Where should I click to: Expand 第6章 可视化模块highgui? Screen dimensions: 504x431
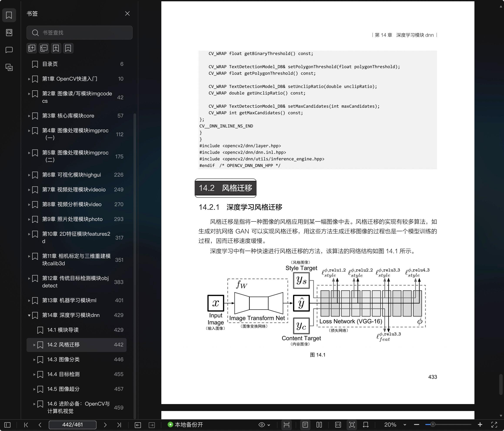(29, 175)
